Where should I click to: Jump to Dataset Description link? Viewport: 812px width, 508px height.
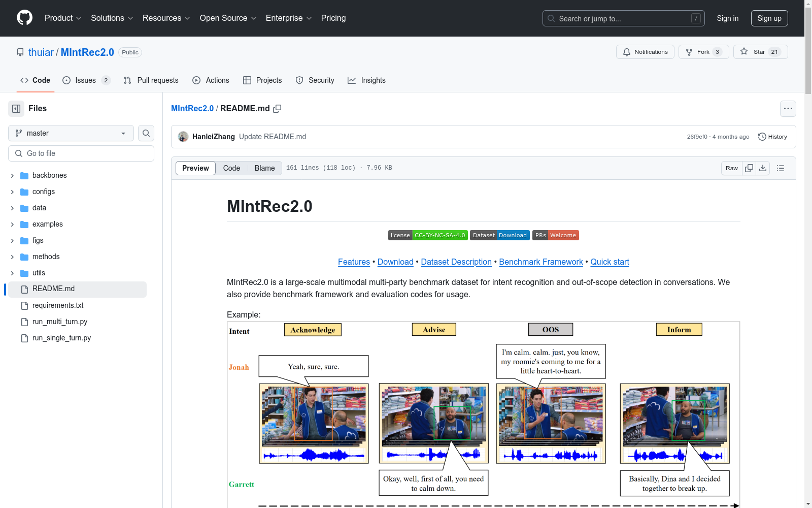click(456, 262)
